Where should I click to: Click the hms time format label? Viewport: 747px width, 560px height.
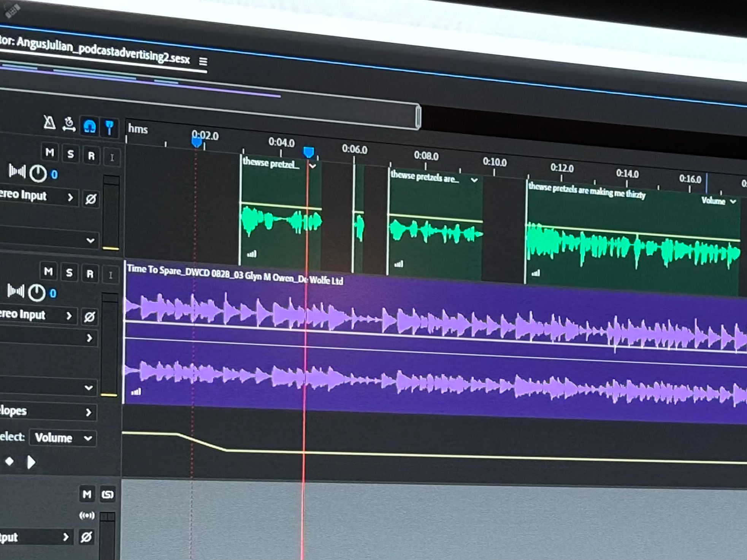coord(138,129)
